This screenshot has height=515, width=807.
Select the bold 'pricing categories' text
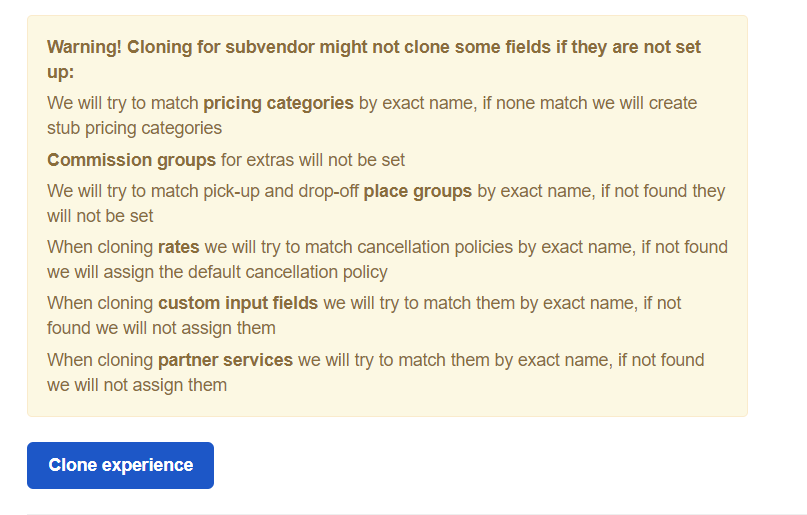[278, 103]
